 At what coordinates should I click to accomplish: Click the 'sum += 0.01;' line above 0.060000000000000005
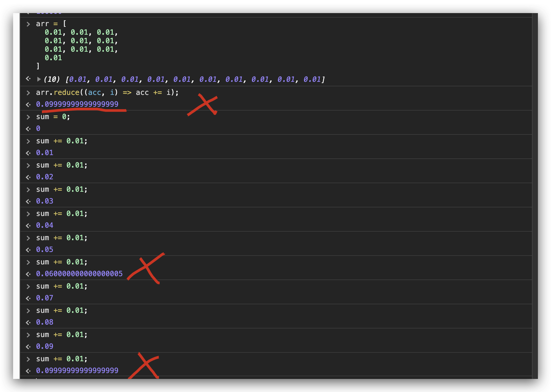[x=62, y=262]
